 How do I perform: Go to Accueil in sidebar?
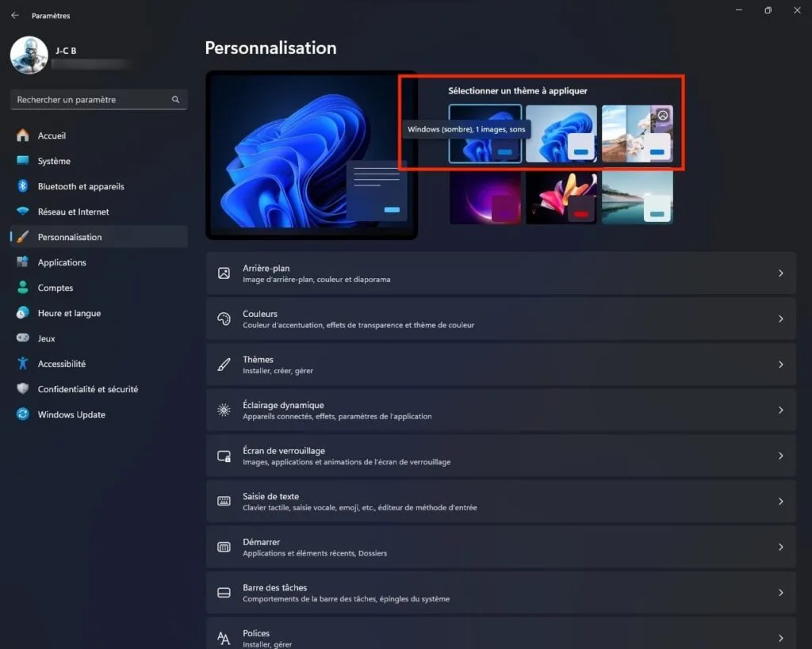tap(99, 136)
